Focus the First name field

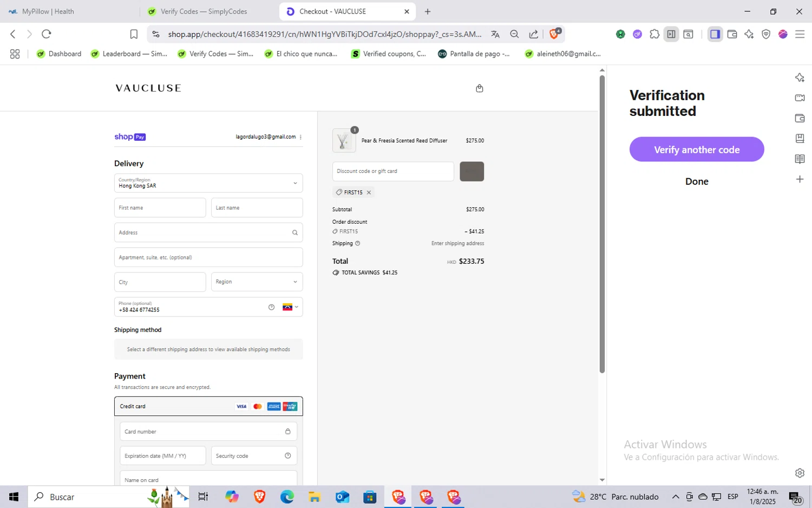pos(160,207)
